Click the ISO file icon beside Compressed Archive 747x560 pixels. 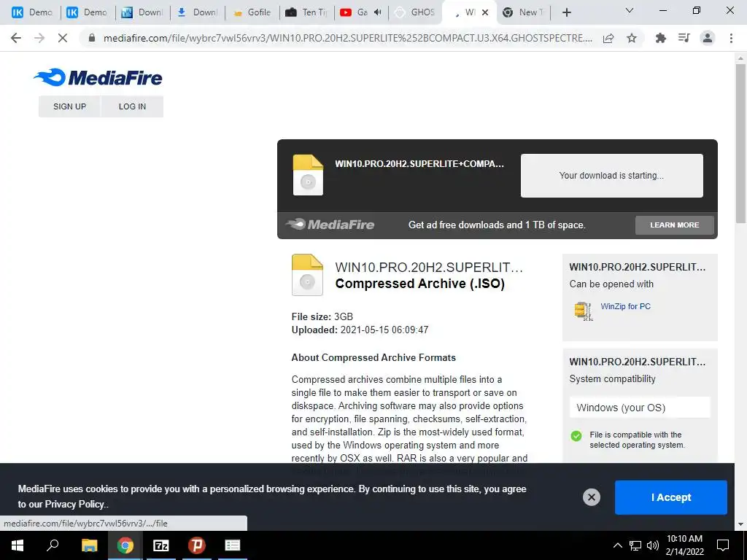point(307,275)
